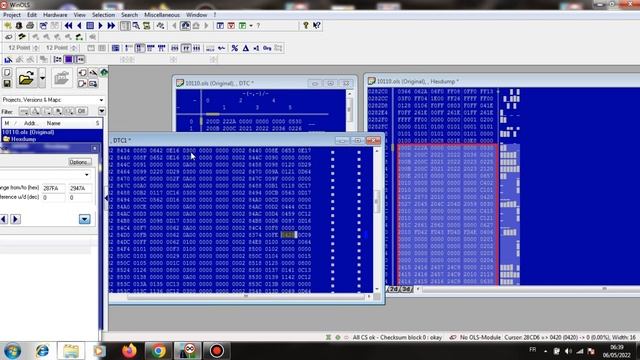This screenshot has height=360, width=640.
Task: Sort the list by Name column
Action: click(53, 123)
